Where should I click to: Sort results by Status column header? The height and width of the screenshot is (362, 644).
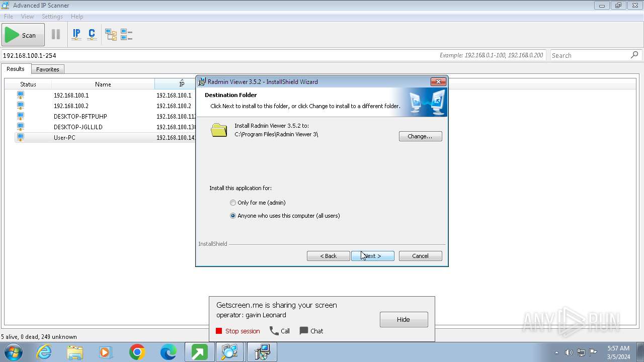click(28, 84)
